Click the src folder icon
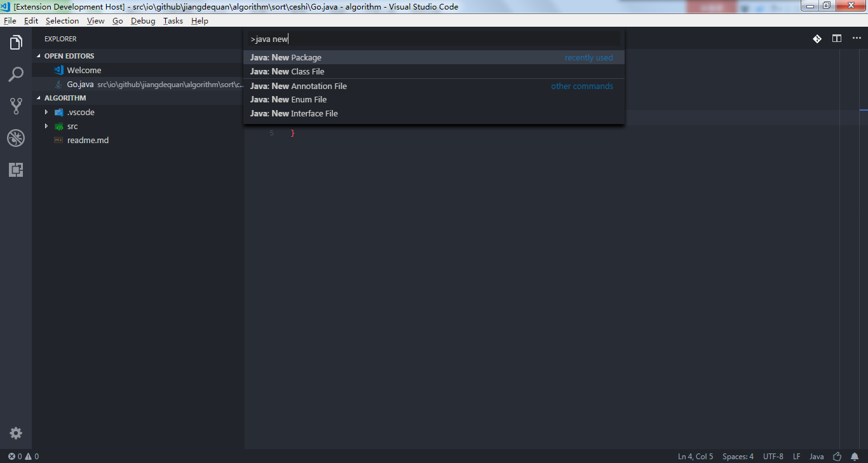Viewport: 868px width, 463px height. (59, 127)
